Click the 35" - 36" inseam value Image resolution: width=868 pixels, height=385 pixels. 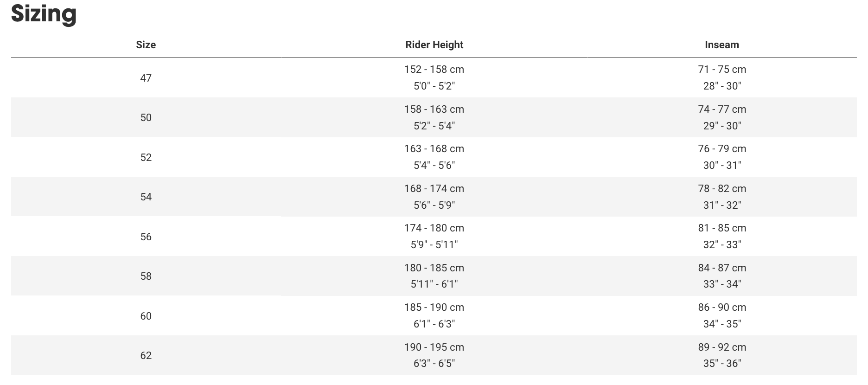pos(722,363)
